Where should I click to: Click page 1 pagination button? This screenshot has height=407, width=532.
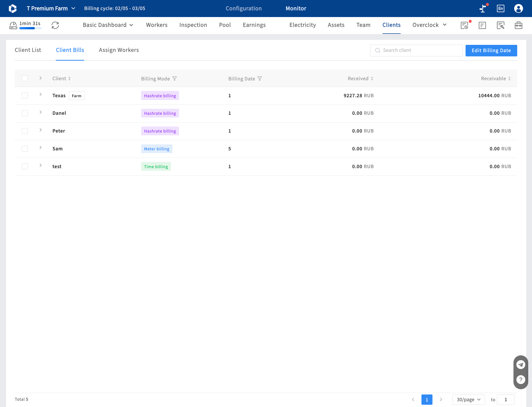point(427,400)
